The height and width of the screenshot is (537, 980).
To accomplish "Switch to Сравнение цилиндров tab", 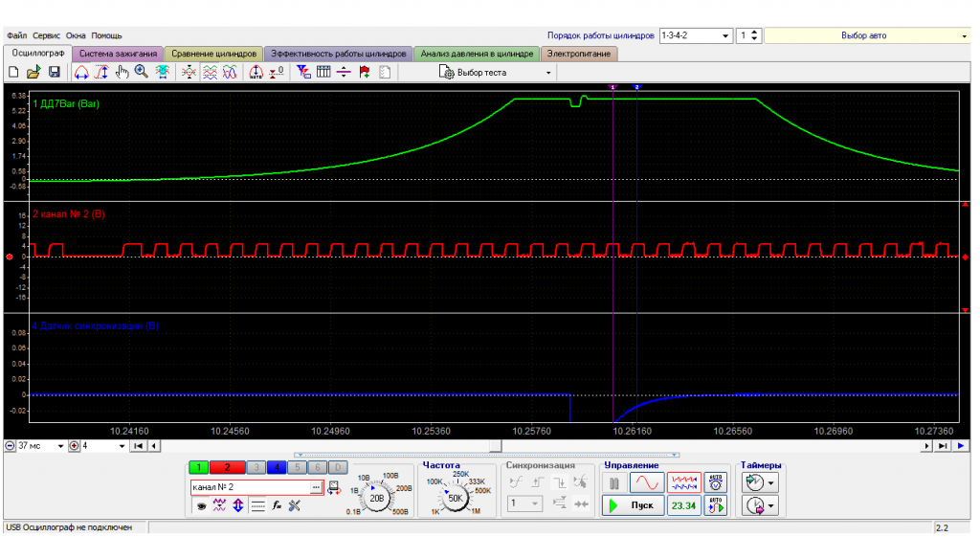I will click(213, 54).
